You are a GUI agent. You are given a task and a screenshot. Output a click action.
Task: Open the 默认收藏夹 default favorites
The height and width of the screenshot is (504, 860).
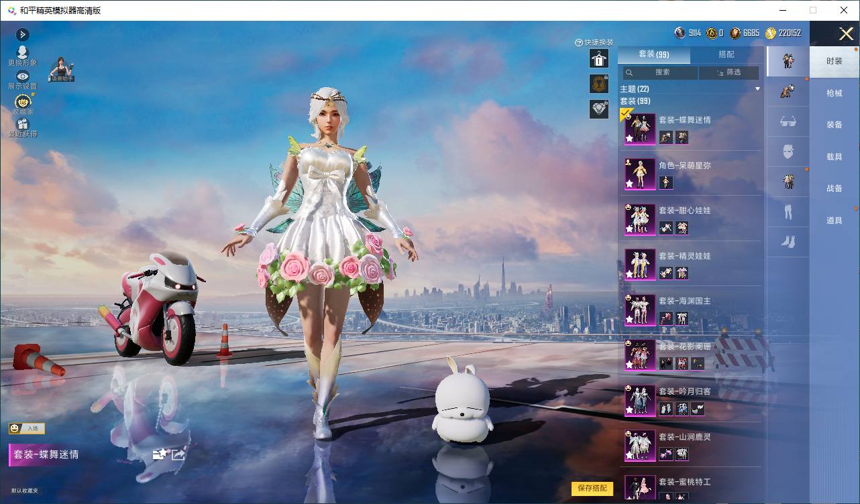25,491
